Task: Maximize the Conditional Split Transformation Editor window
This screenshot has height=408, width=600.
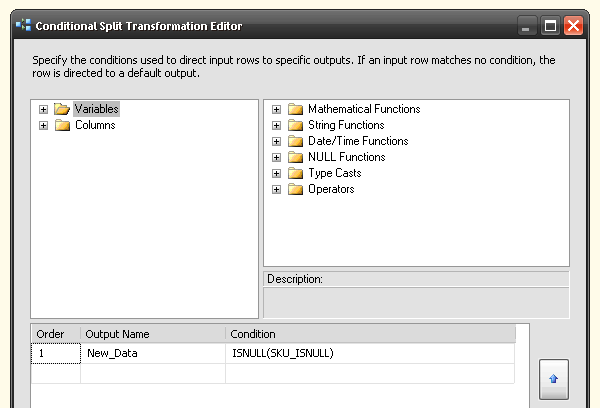Action: point(550,26)
